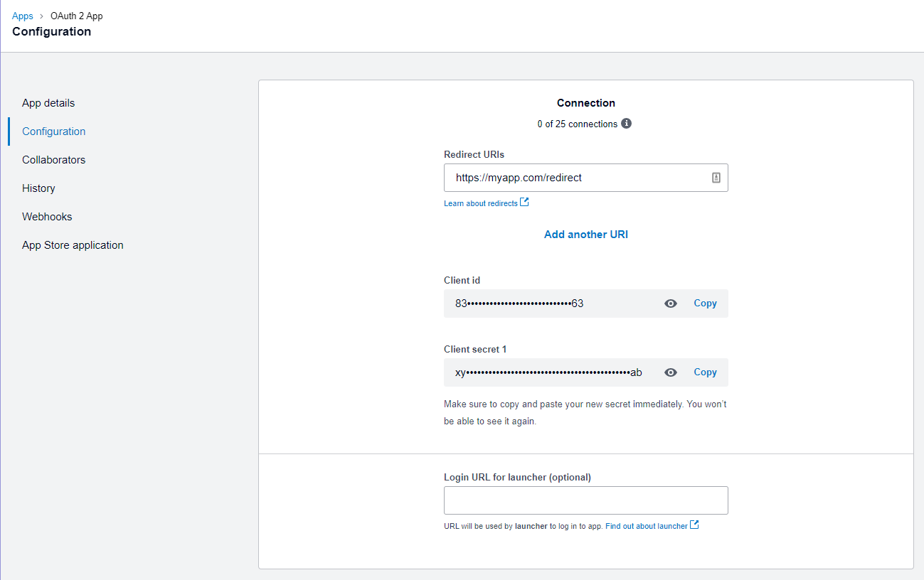Switch to the App details section

click(48, 102)
